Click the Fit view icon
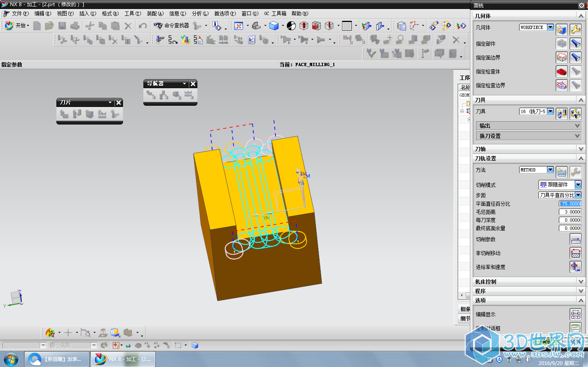This screenshot has height=367, width=588. coord(239,26)
